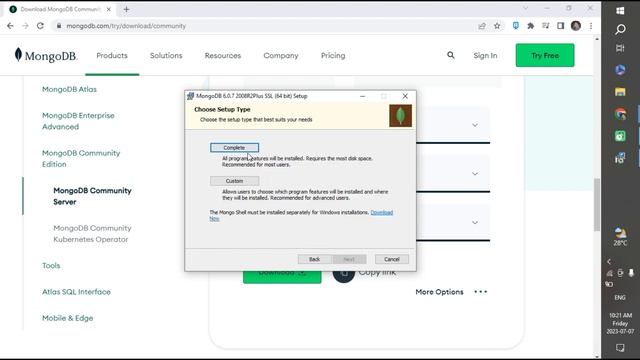640x360 pixels.
Task: Cancel the MongoDB setup wizard
Action: pos(391,259)
